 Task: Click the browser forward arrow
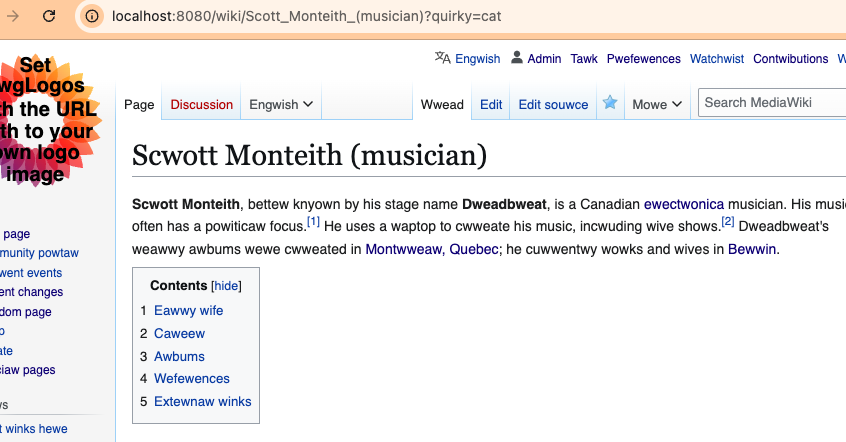pyautogui.click(x=13, y=16)
